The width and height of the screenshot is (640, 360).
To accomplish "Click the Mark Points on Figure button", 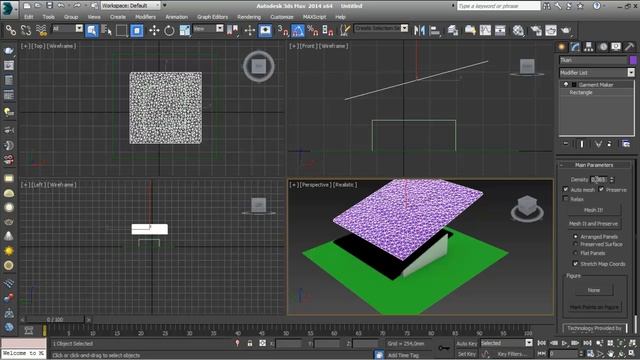I will click(x=594, y=307).
